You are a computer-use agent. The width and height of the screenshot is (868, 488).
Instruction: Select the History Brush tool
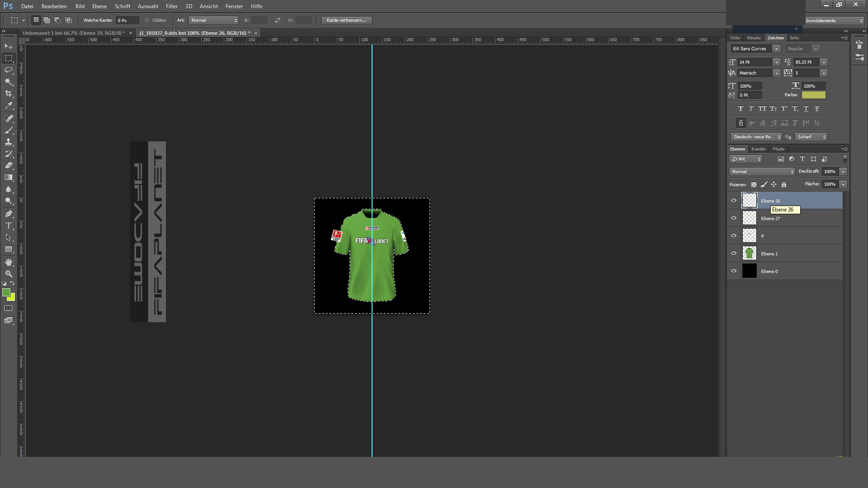pyautogui.click(x=9, y=154)
